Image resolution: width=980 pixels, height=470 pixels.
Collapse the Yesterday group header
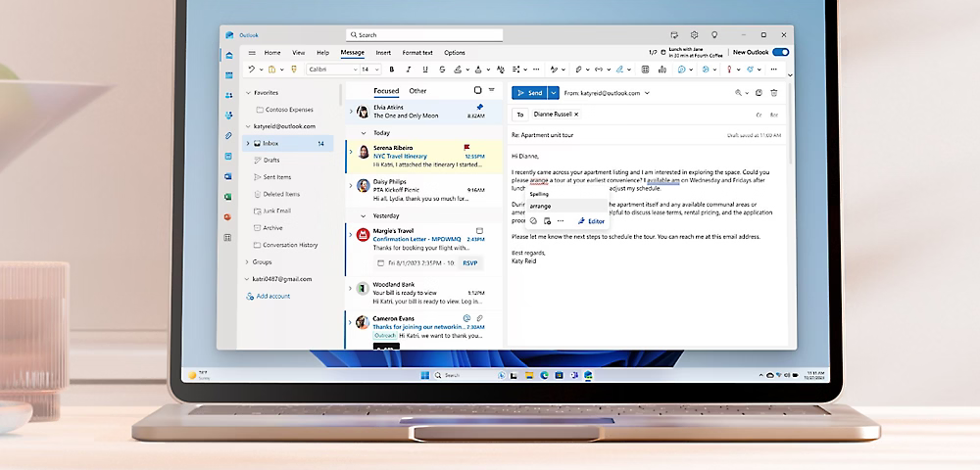(364, 216)
